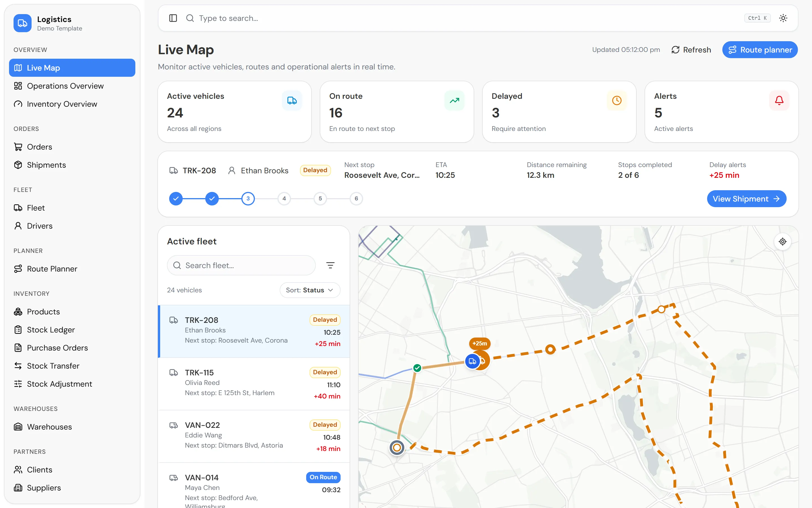Image resolution: width=812 pixels, height=508 pixels.
Task: Click the Drivers person icon
Action: pyautogui.click(x=18, y=226)
